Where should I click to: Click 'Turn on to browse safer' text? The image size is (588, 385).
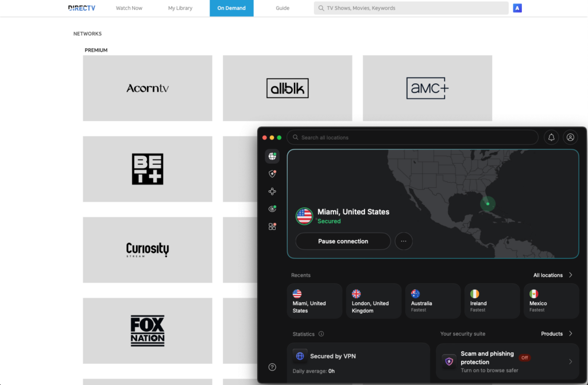489,370
